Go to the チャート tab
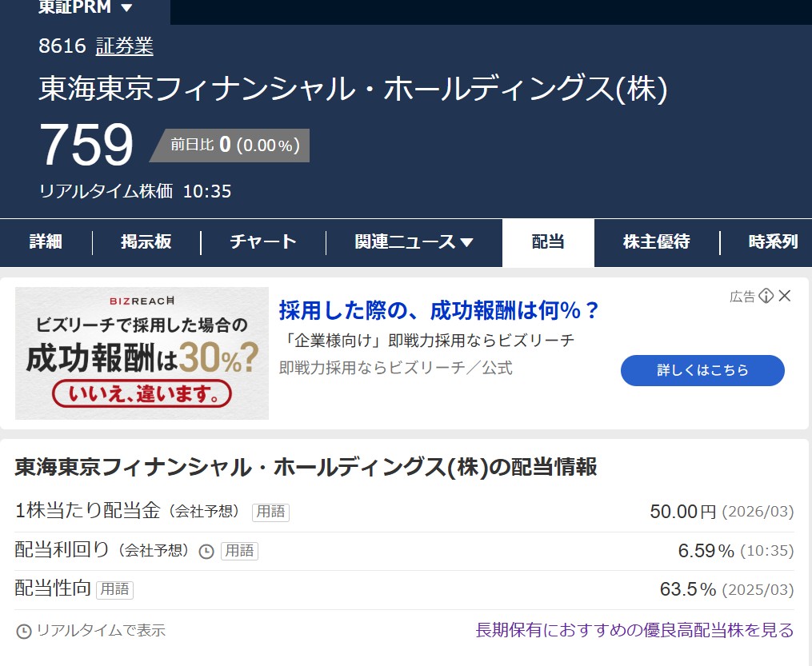Viewport: 812px width, 666px height. coord(263,242)
